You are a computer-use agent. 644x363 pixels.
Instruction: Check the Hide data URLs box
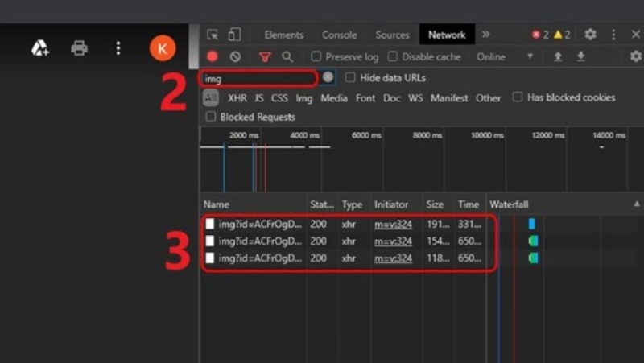350,77
